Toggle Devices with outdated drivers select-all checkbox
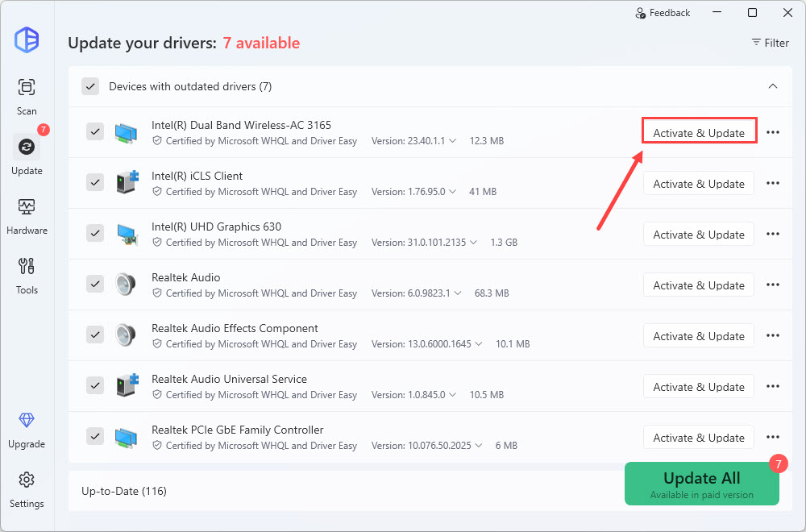This screenshot has height=532, width=806. pos(90,86)
